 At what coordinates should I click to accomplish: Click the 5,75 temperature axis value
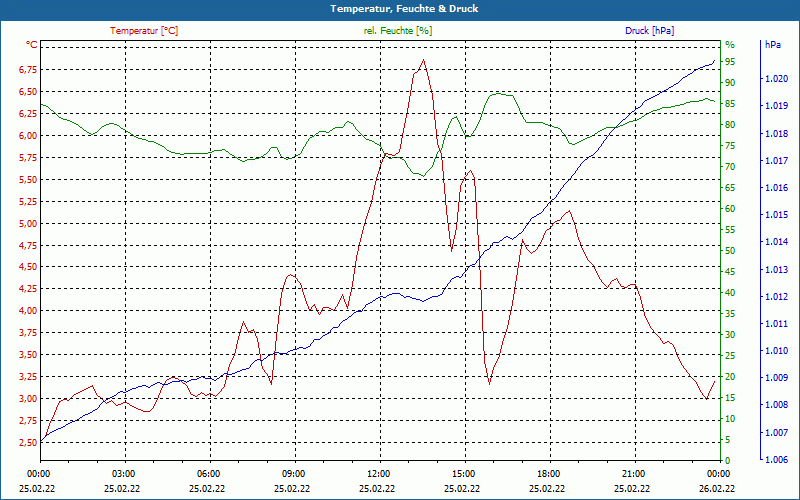[x=28, y=157]
